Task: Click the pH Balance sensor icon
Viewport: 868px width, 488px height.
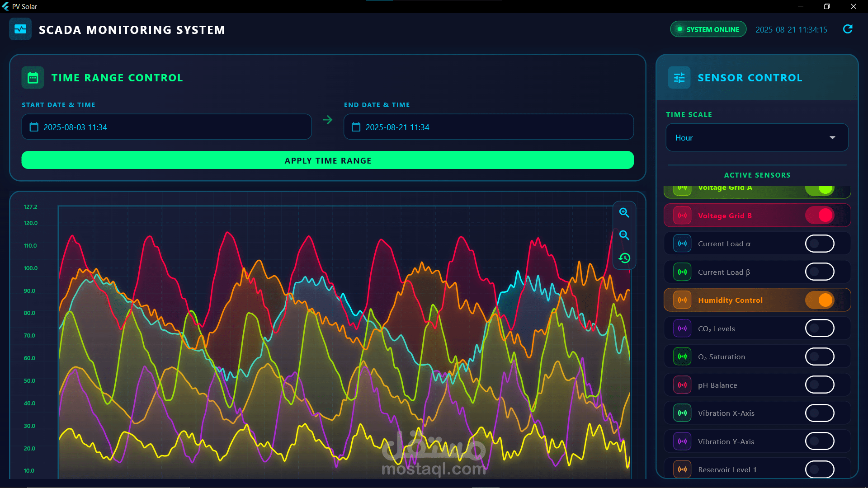Action: tap(682, 385)
